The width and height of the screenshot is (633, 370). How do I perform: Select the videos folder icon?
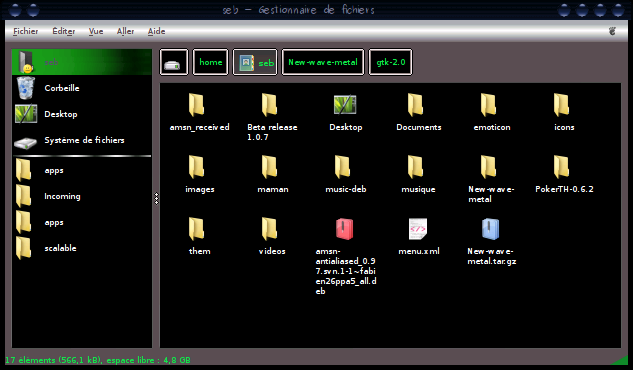click(x=270, y=229)
